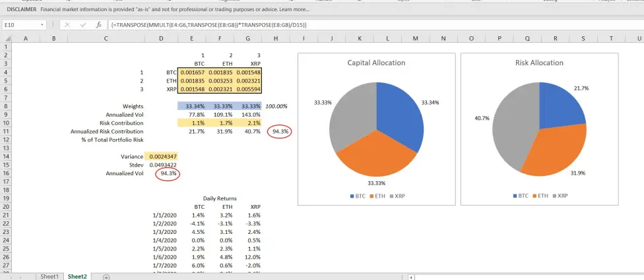
Task: Select the XRP return cell 12.0%
Action: (x=247, y=257)
